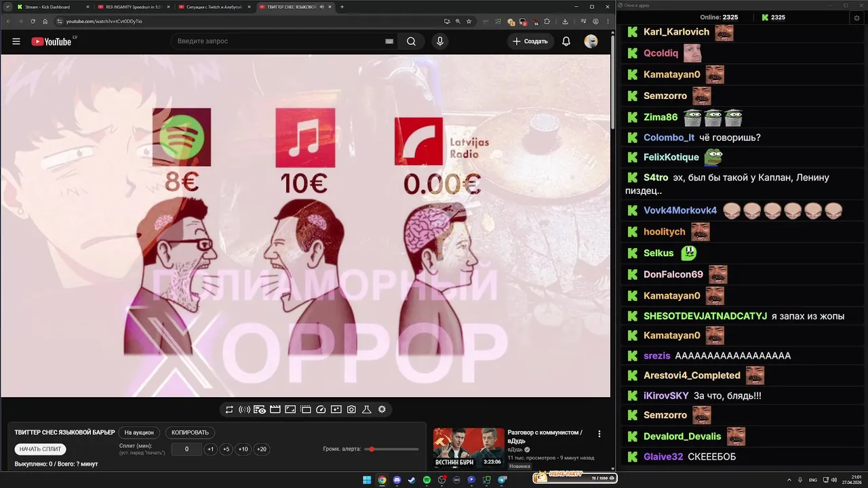
Task: Switch to the Ситуация с Twitch tab
Action: point(214,7)
